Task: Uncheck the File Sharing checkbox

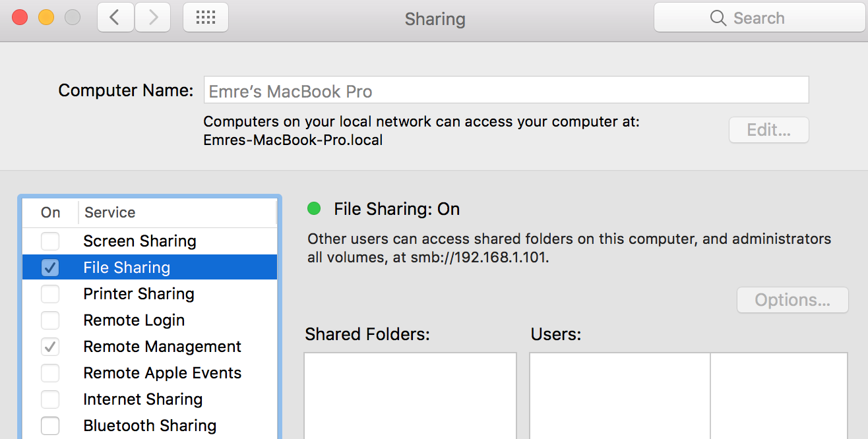Action: tap(50, 268)
